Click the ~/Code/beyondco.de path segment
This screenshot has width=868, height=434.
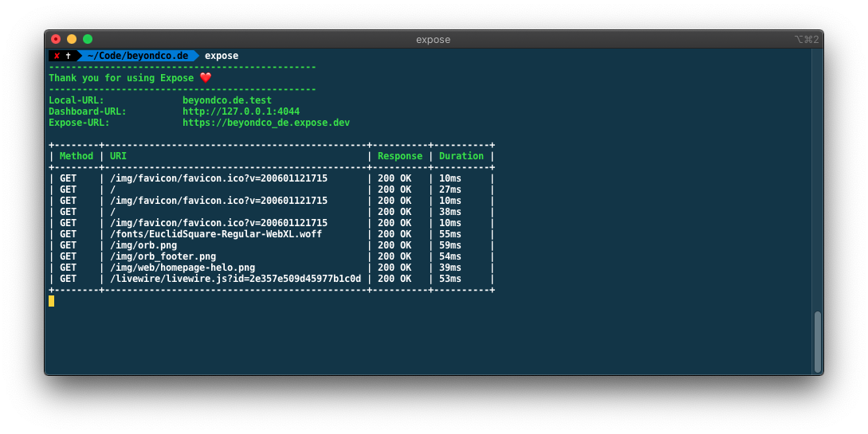click(137, 56)
